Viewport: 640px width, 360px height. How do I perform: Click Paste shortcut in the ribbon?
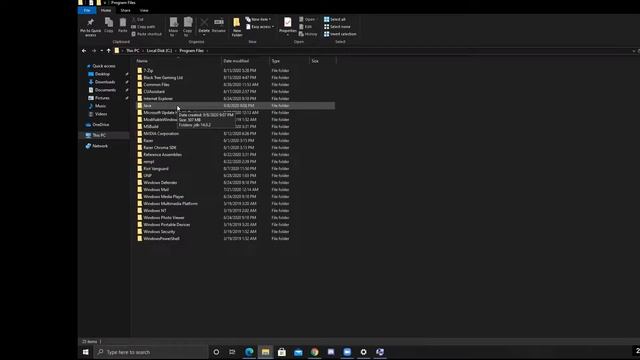click(x=147, y=34)
